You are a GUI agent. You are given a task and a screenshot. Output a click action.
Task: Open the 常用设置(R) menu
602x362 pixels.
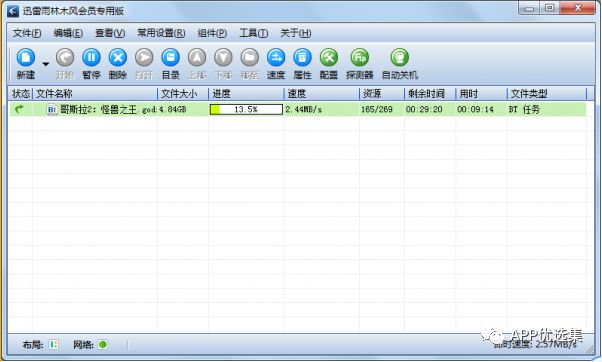click(x=161, y=33)
